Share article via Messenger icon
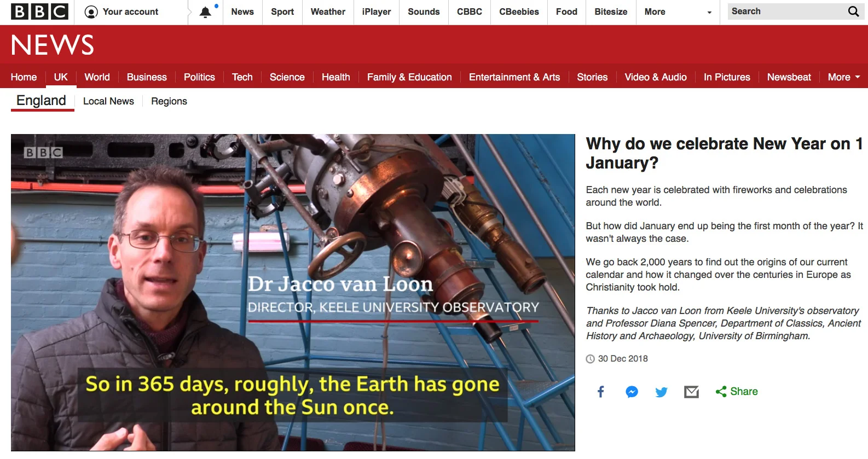The image size is (868, 459). [x=632, y=392]
